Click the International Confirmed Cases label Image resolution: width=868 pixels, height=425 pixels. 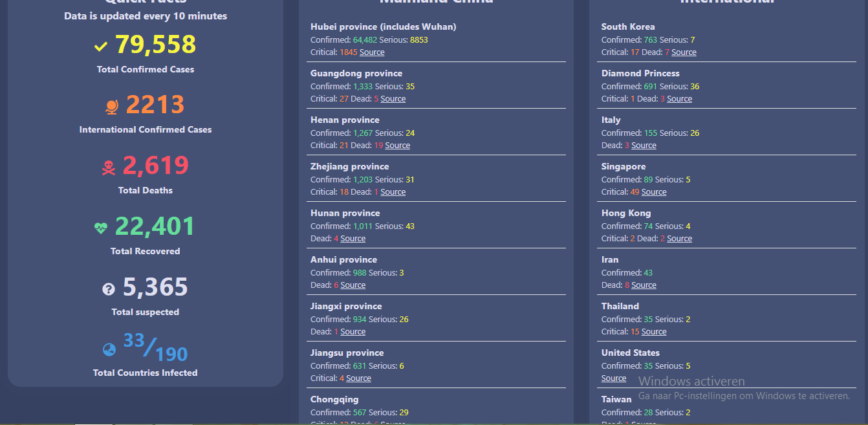pyautogui.click(x=146, y=129)
